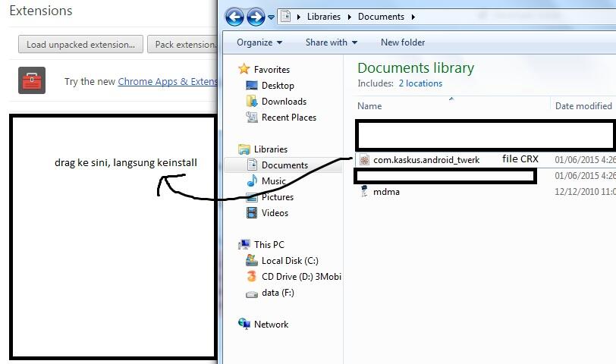Image resolution: width=616 pixels, height=364 pixels.
Task: Select Desktop in navigation pane
Action: pos(278,86)
